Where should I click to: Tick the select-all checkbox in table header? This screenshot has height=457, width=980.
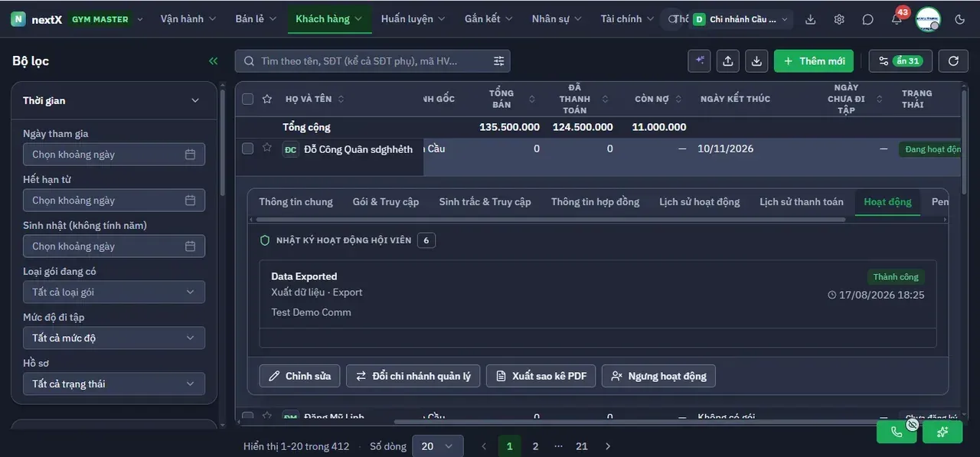pyautogui.click(x=248, y=99)
